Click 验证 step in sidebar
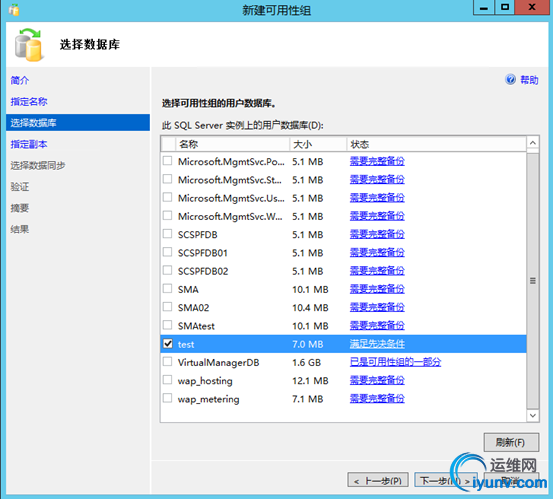 coord(20,187)
